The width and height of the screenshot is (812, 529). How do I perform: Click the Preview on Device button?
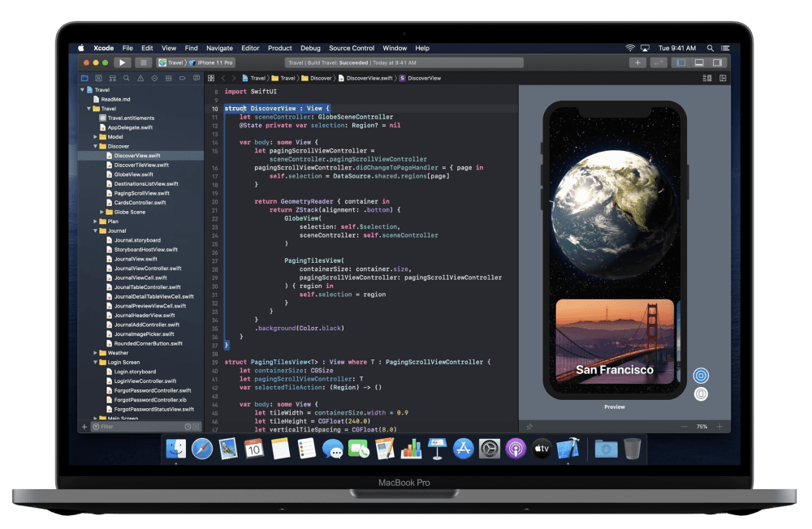(x=701, y=394)
